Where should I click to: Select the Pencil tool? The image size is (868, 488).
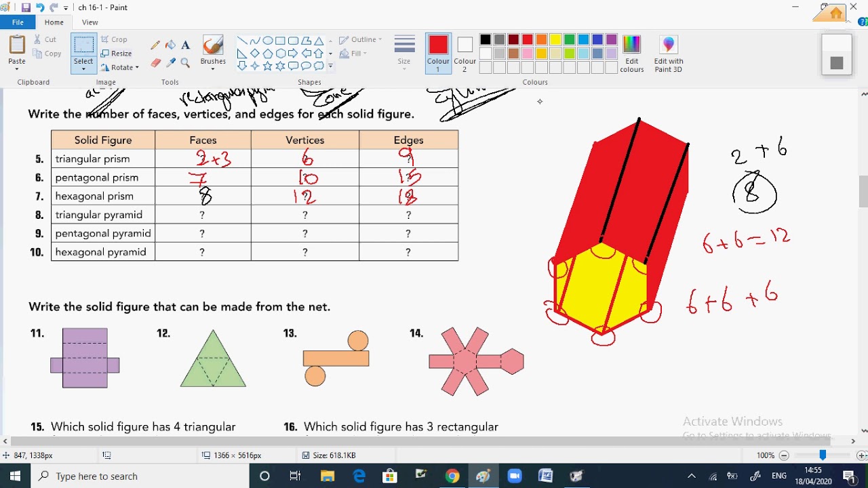click(x=155, y=45)
